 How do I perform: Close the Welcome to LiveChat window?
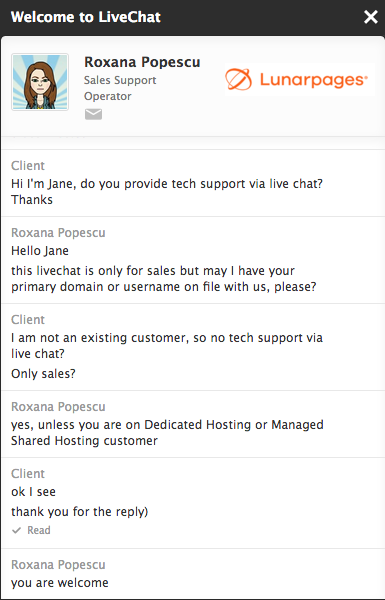click(370, 17)
